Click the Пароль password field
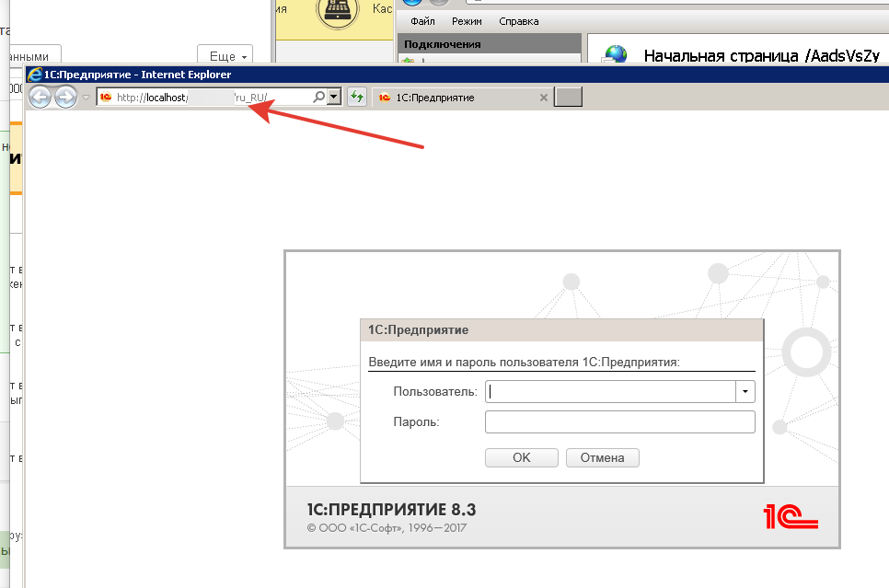Screen dimensions: 889x588 coord(619,421)
